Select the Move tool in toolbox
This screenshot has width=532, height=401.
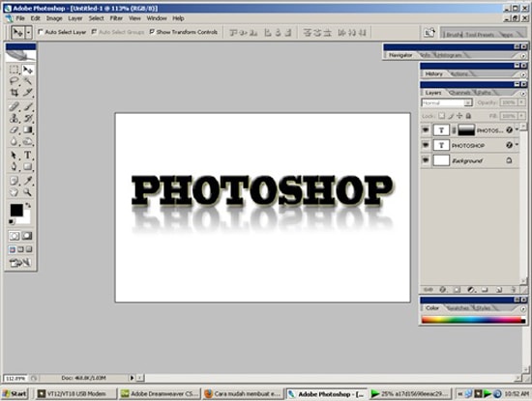27,70
